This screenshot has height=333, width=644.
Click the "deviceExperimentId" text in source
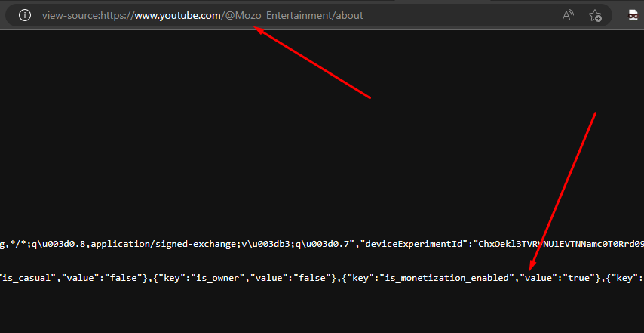[415, 244]
